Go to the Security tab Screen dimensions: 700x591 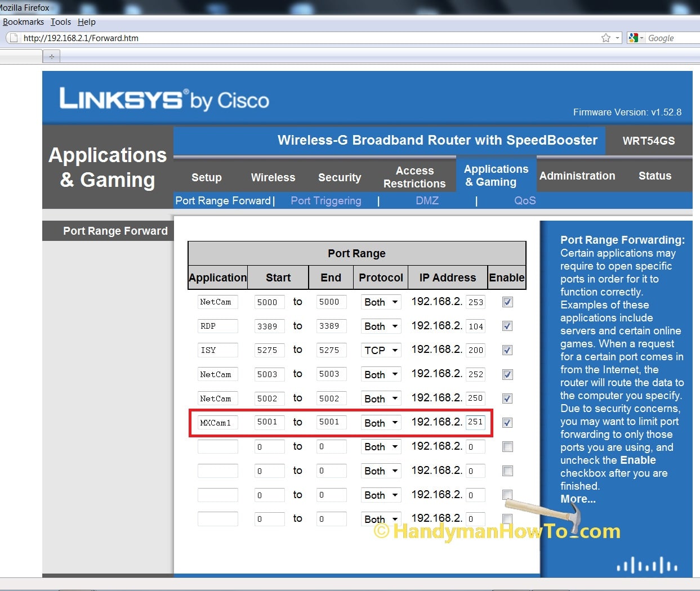point(340,177)
